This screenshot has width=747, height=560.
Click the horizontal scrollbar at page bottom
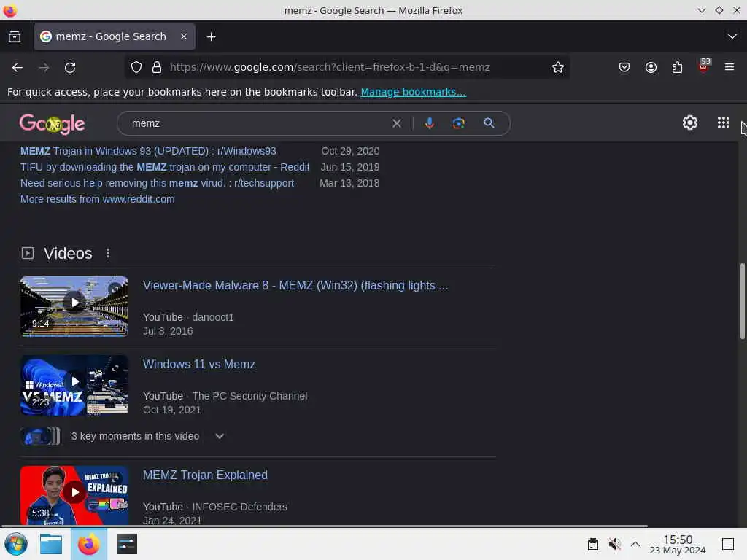(x=324, y=526)
